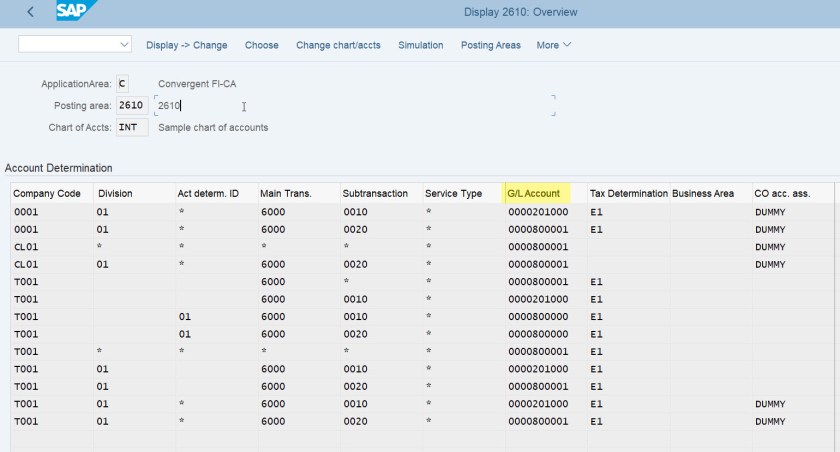Click the CO acc. ass. column header

pyautogui.click(x=781, y=193)
